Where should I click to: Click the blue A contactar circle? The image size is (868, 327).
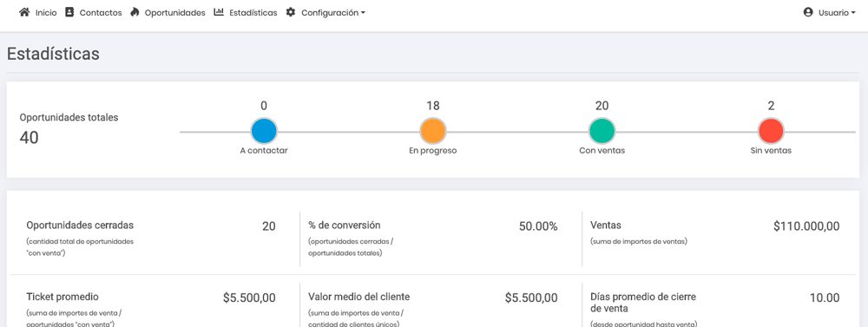point(264,131)
